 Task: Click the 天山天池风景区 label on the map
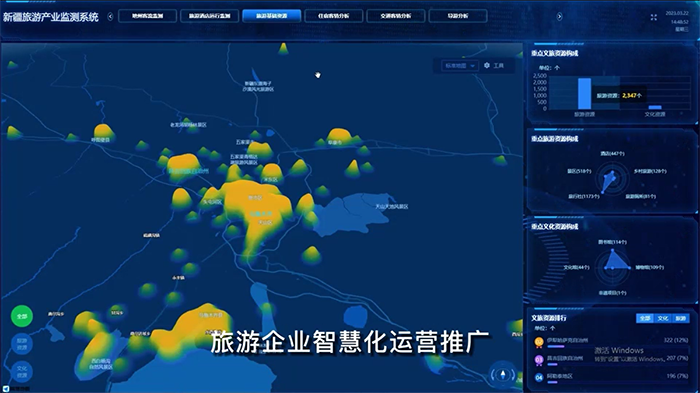(392, 207)
